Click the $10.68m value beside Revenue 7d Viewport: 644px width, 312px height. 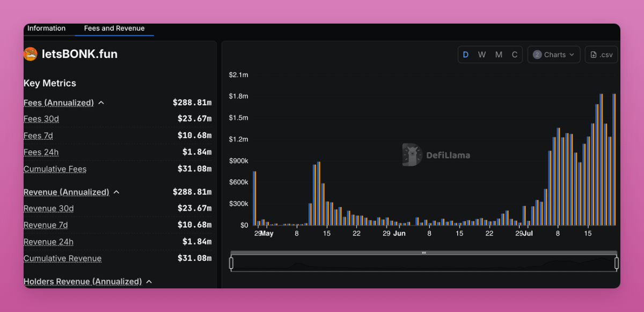click(x=194, y=225)
